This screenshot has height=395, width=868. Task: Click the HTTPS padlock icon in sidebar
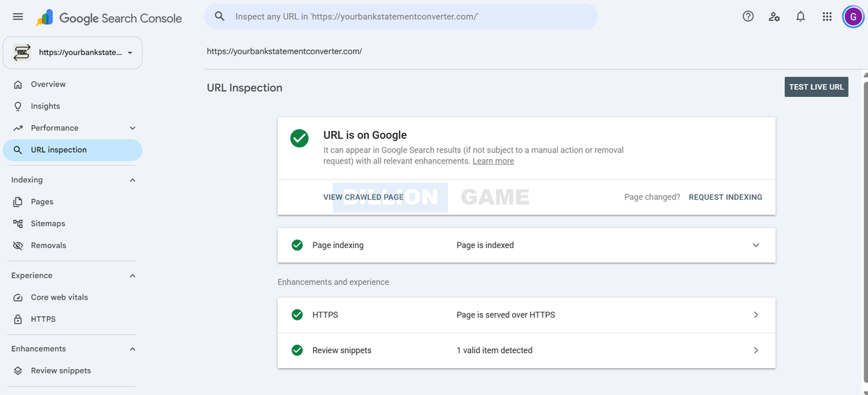(18, 319)
